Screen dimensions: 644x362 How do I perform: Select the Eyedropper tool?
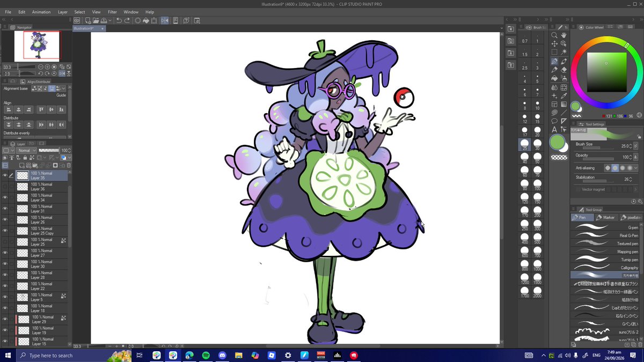click(564, 95)
